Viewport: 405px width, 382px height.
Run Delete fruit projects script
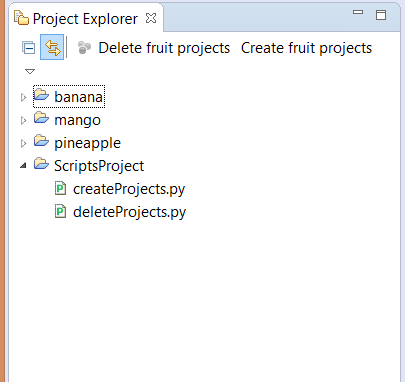coord(164,48)
